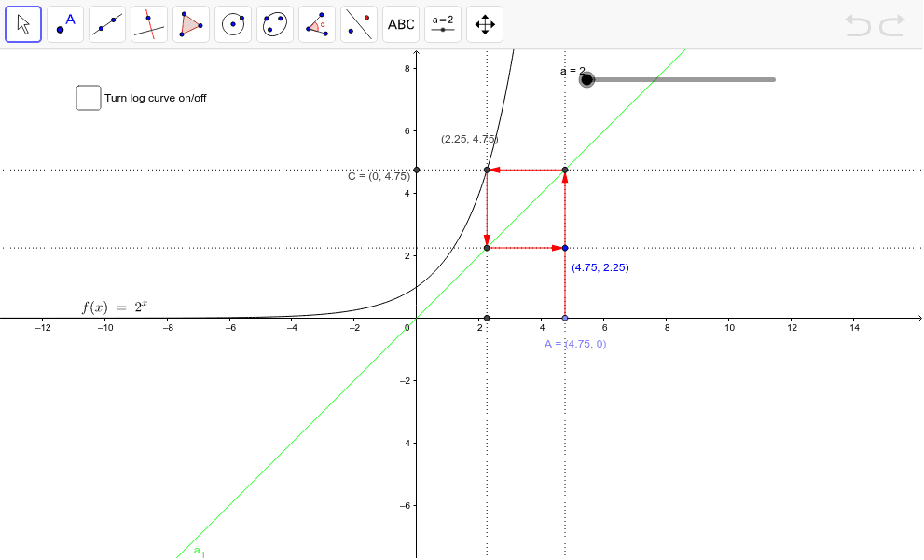Select the Polygon tool

191,24
